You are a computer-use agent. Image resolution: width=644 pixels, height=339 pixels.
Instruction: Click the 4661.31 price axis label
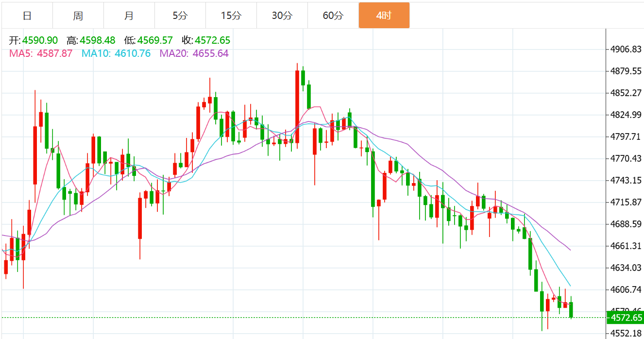pos(626,246)
